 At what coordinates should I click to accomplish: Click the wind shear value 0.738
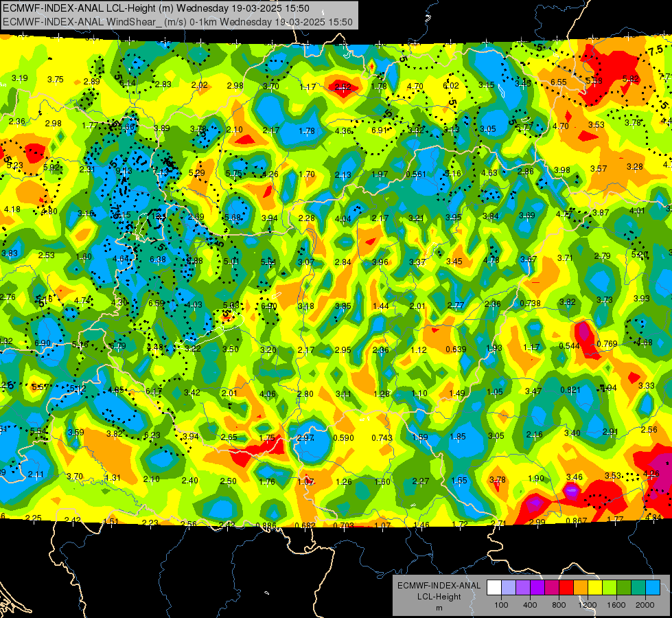530,304
